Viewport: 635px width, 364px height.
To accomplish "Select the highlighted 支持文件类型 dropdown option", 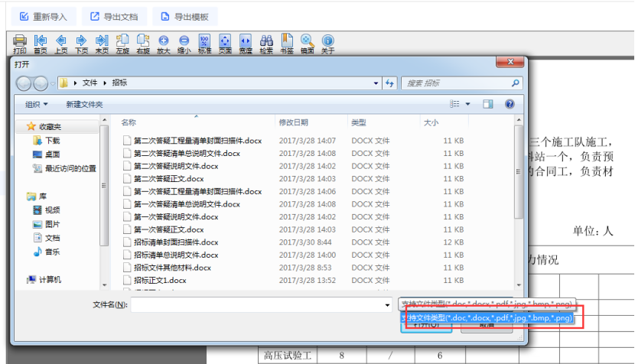I will pos(489,317).
